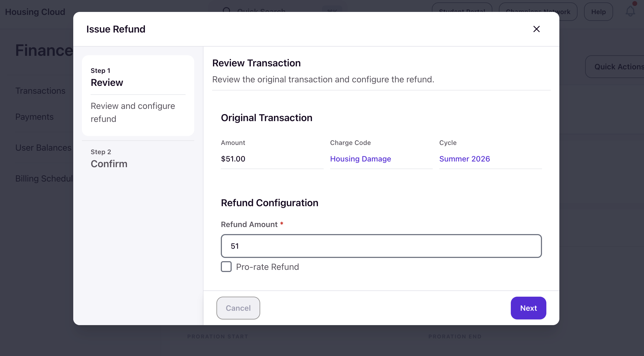The height and width of the screenshot is (356, 644).
Task: Click the Original Transaction heading
Action: (266, 118)
